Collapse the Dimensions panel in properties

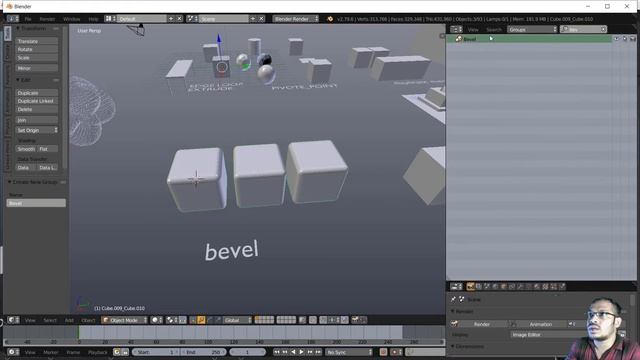tap(453, 346)
